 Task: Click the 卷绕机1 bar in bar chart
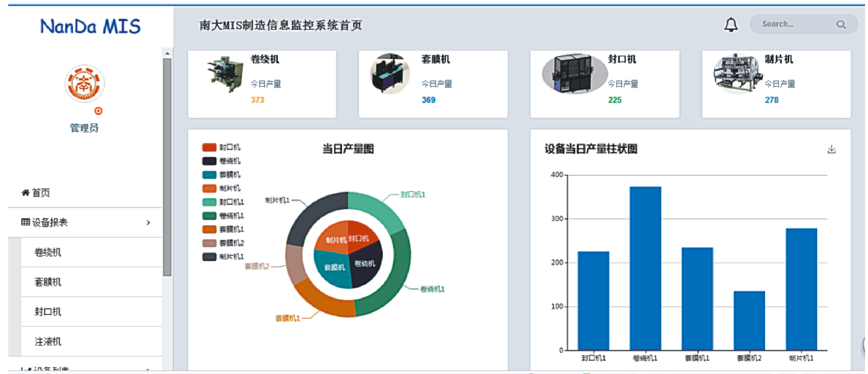point(645,268)
